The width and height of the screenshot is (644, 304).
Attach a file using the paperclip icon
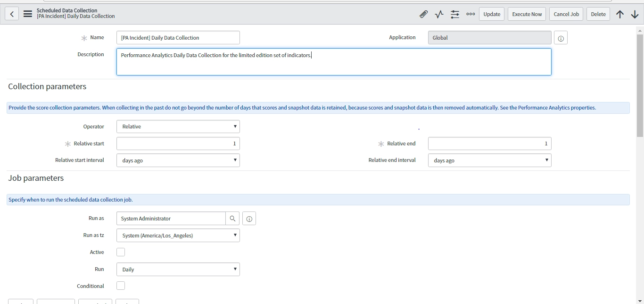click(423, 14)
